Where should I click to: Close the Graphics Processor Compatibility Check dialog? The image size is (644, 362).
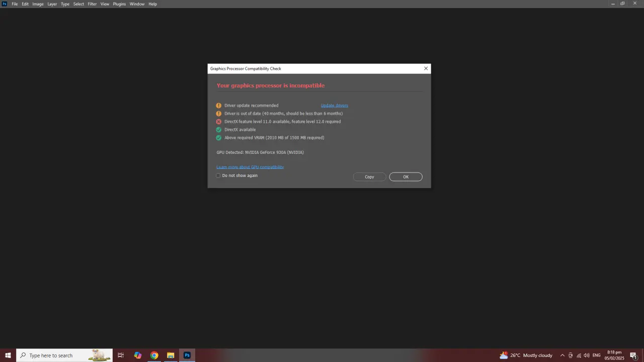(426, 68)
